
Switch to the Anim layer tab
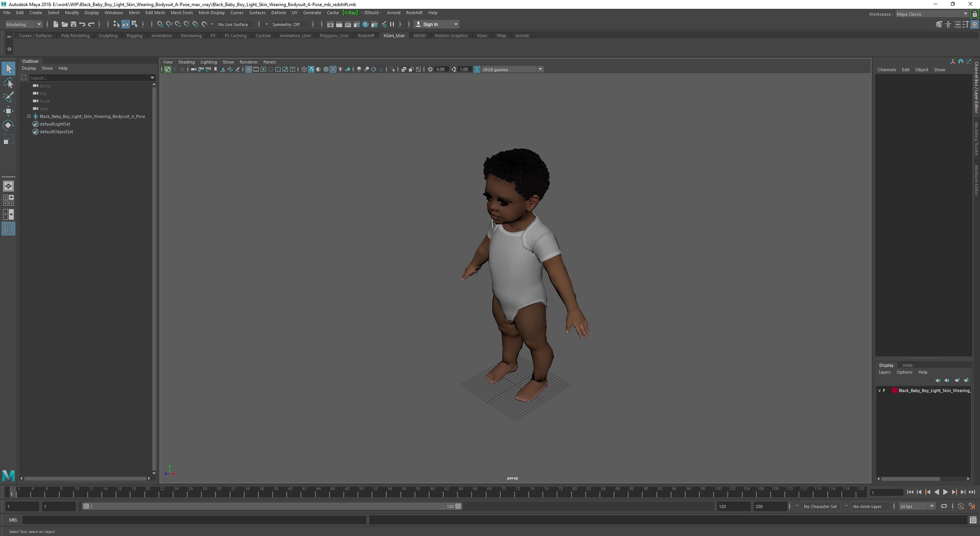(x=907, y=365)
